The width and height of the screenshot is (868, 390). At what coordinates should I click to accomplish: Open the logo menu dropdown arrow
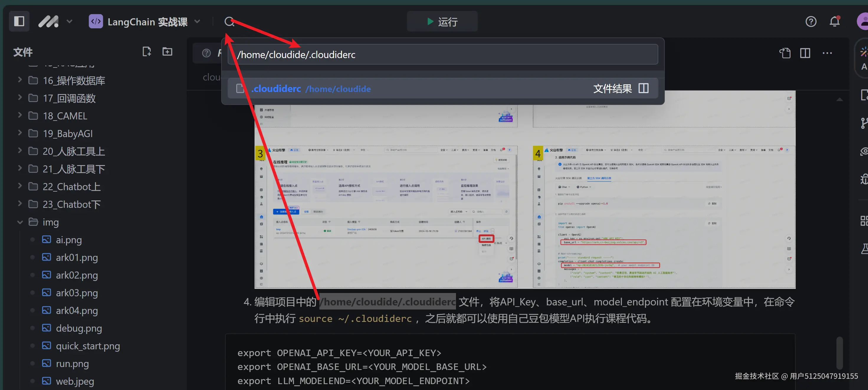tap(69, 22)
